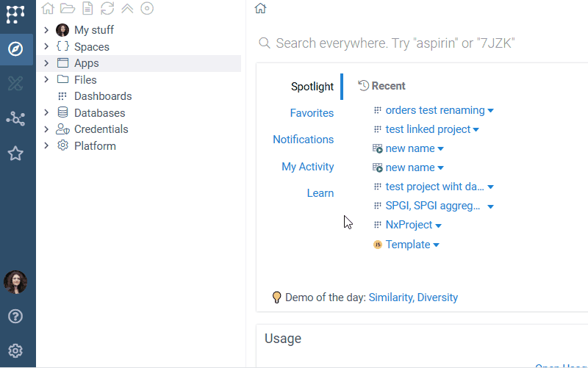Click the home icon in tree toolbar
This screenshot has height=368, width=588.
[48, 9]
